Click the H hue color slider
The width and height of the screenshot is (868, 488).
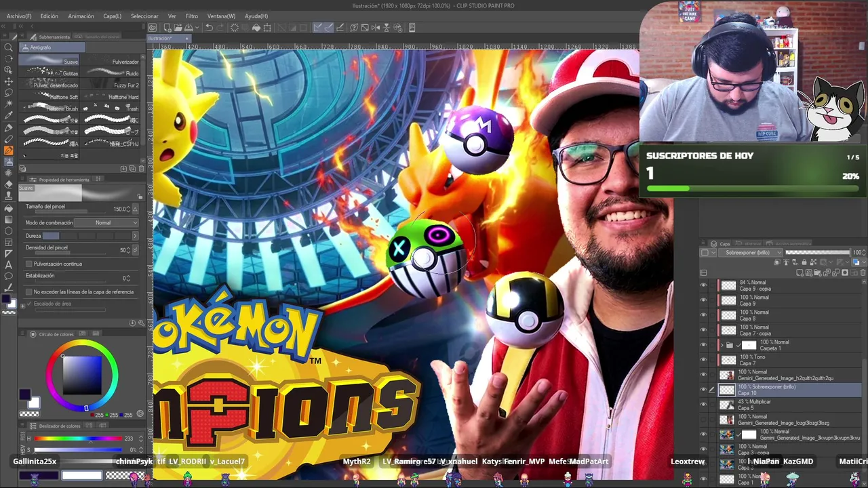click(x=78, y=439)
